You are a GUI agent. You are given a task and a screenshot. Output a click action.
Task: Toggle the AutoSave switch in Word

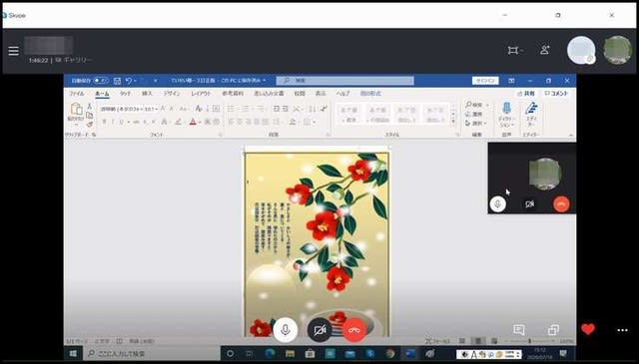tap(101, 81)
